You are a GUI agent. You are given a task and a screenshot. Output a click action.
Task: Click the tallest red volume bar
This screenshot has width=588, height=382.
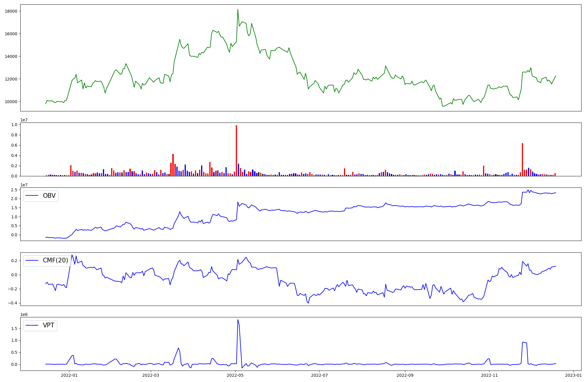point(236,150)
